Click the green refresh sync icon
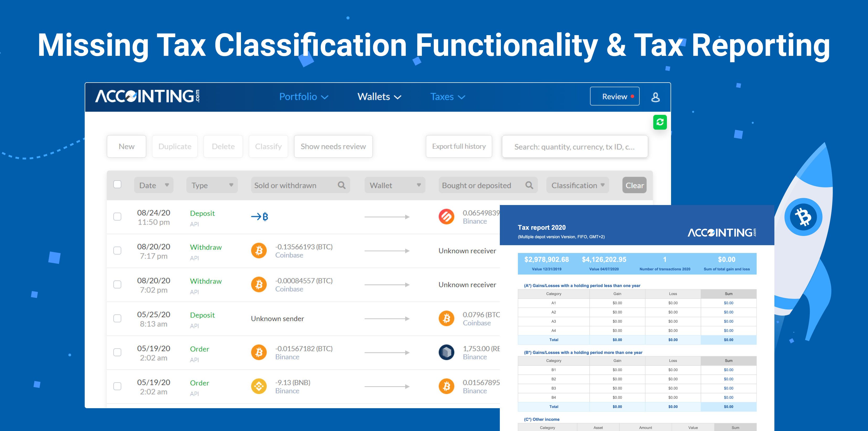The width and height of the screenshot is (868, 431). click(660, 122)
